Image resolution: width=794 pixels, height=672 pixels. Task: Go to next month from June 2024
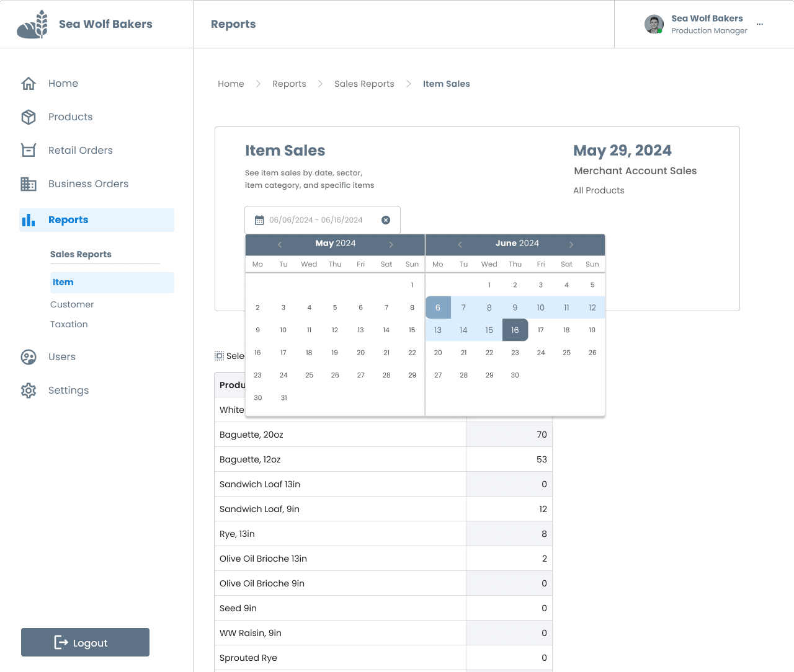coord(571,244)
